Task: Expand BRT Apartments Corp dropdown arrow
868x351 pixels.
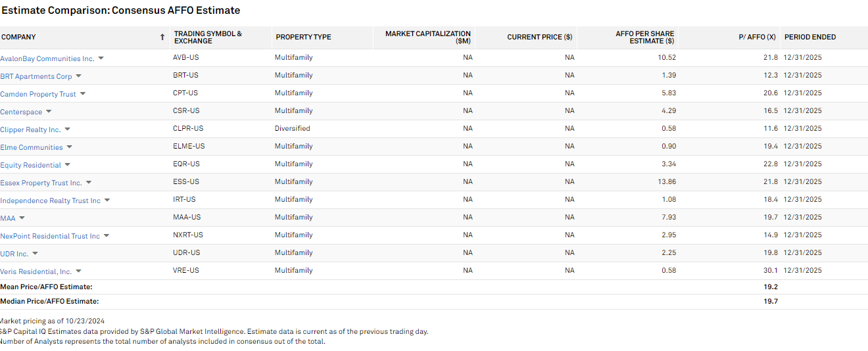Action: click(x=79, y=76)
